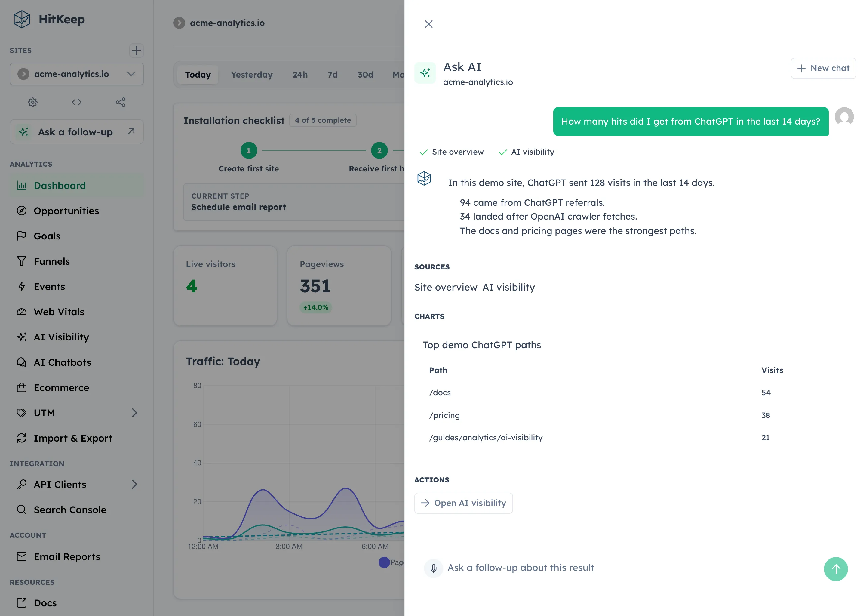Click the Site overview check item
The width and height of the screenshot is (866, 616).
(x=452, y=152)
